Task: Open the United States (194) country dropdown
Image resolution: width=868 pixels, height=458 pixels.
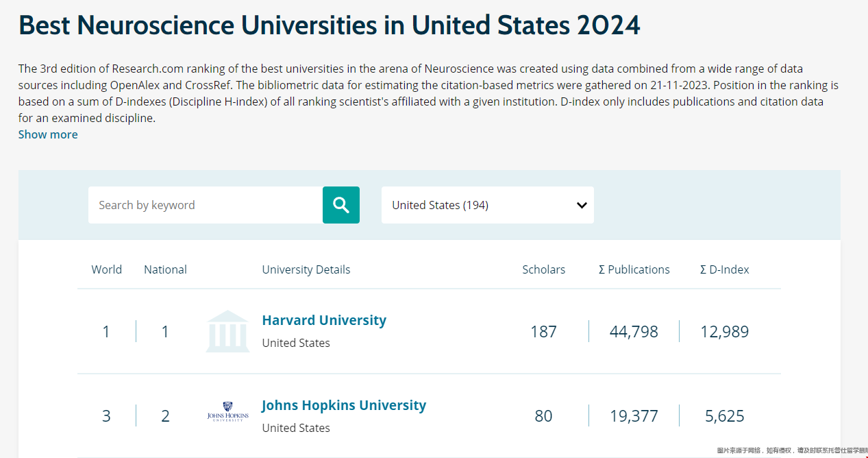Action: coord(488,205)
